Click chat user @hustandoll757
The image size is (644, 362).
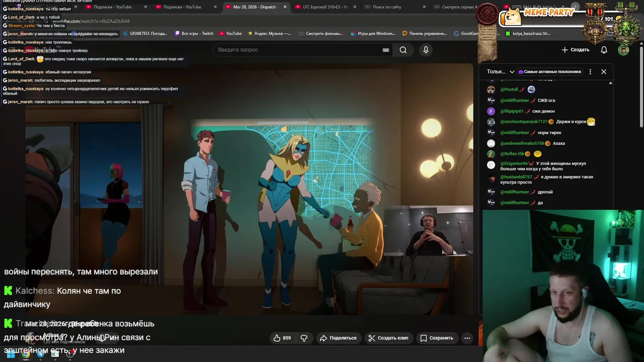(516, 177)
